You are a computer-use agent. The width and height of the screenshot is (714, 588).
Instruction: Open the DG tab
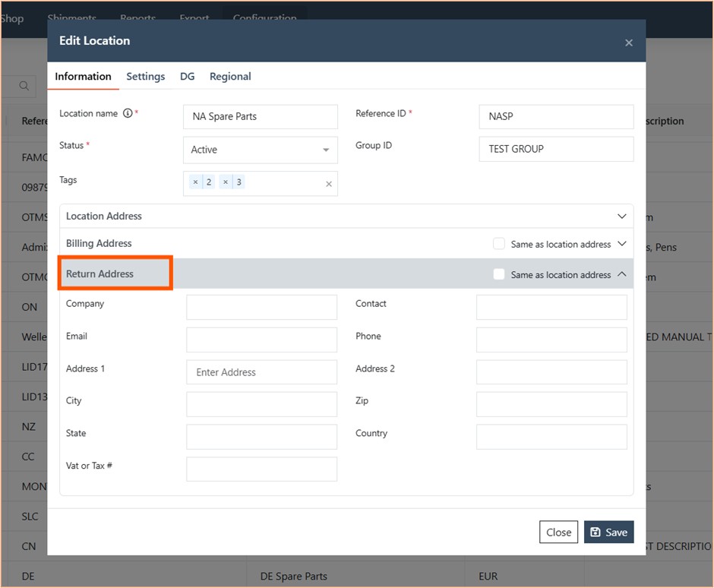pyautogui.click(x=187, y=77)
